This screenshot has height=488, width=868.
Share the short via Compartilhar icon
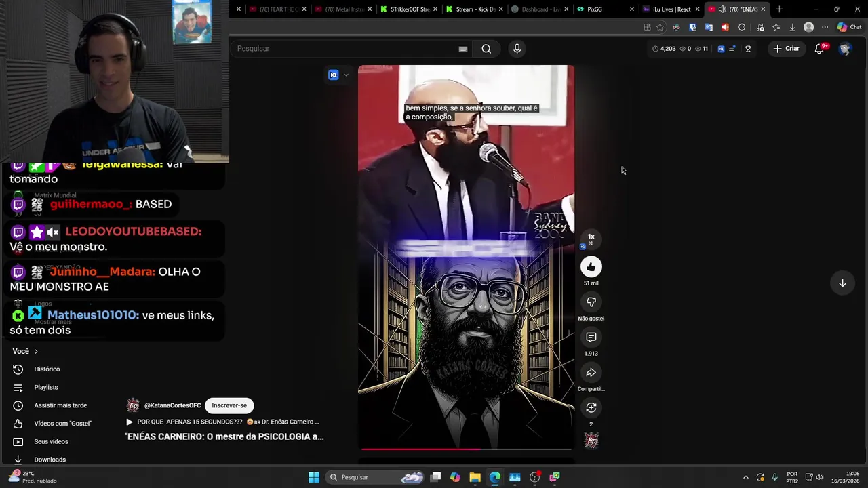591,373
